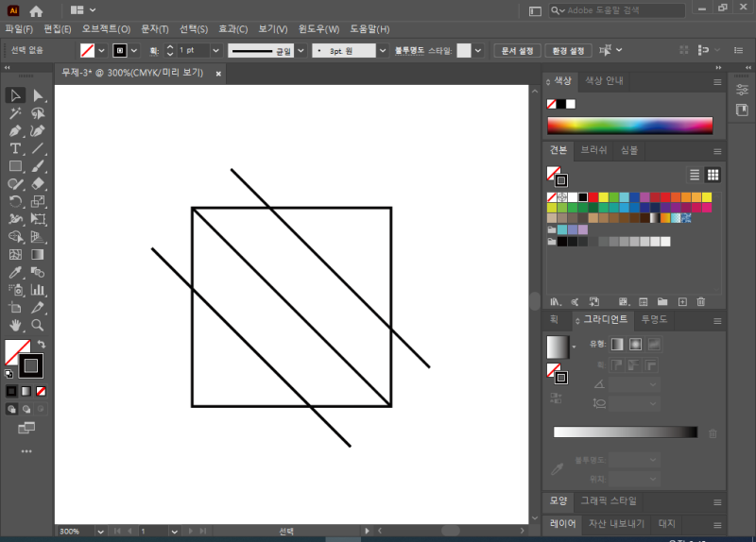Choose the Eyedropper tool
Viewport: 756px width, 542px height.
pyautogui.click(x=15, y=272)
